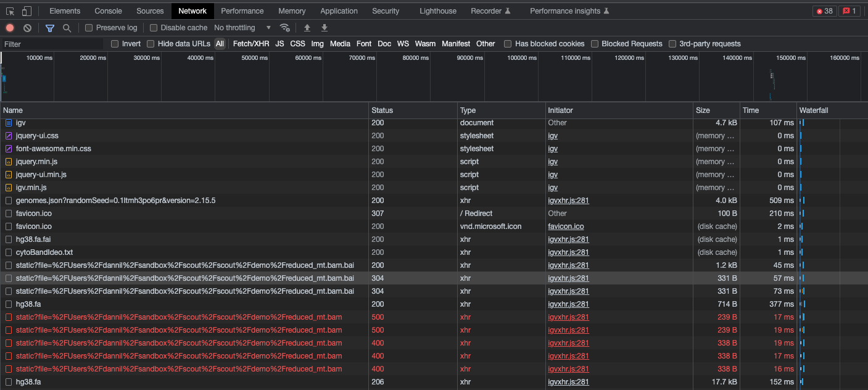Open the igvxhr.js:281 initiator link
Viewport: 868px width, 390px height.
click(x=568, y=200)
